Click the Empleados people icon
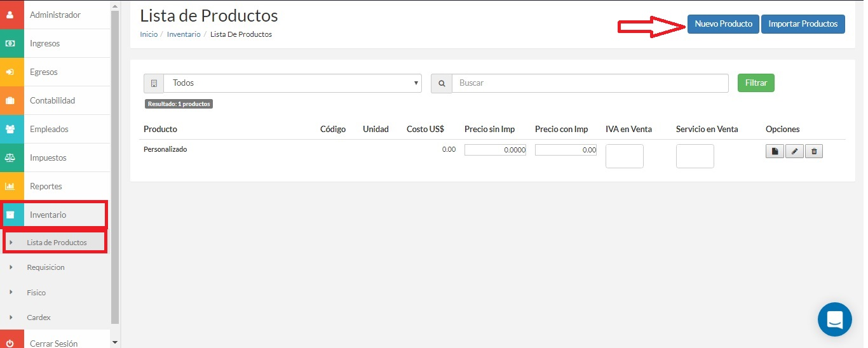The image size is (868, 348). coord(10,129)
